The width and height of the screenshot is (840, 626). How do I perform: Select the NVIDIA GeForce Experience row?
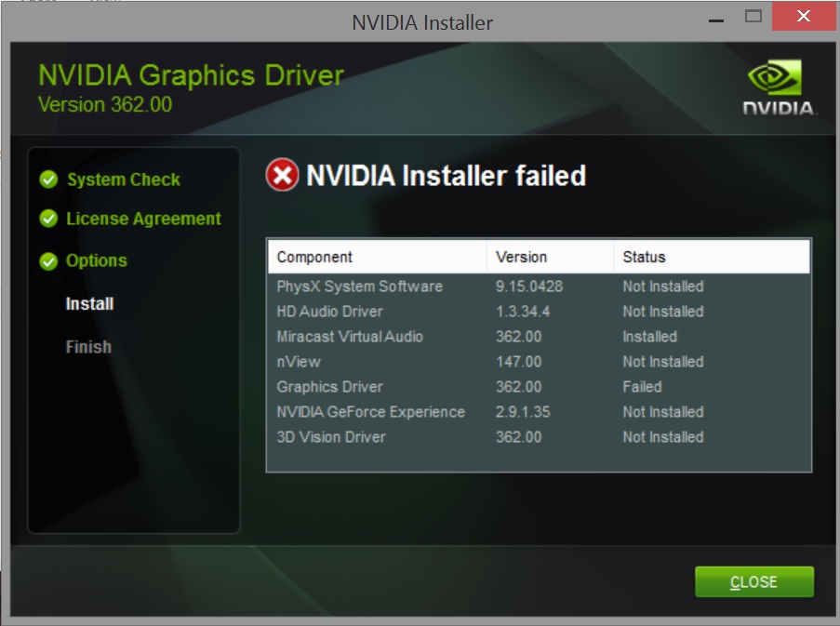539,412
